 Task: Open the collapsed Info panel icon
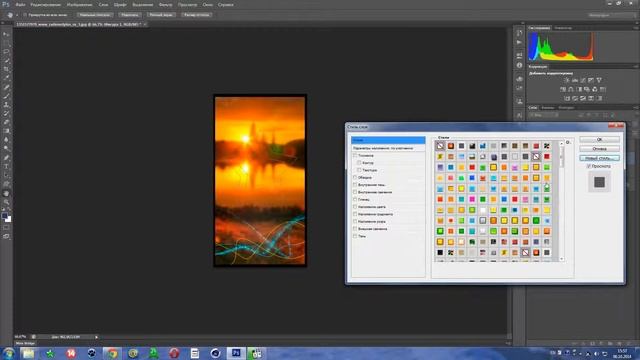point(519,65)
